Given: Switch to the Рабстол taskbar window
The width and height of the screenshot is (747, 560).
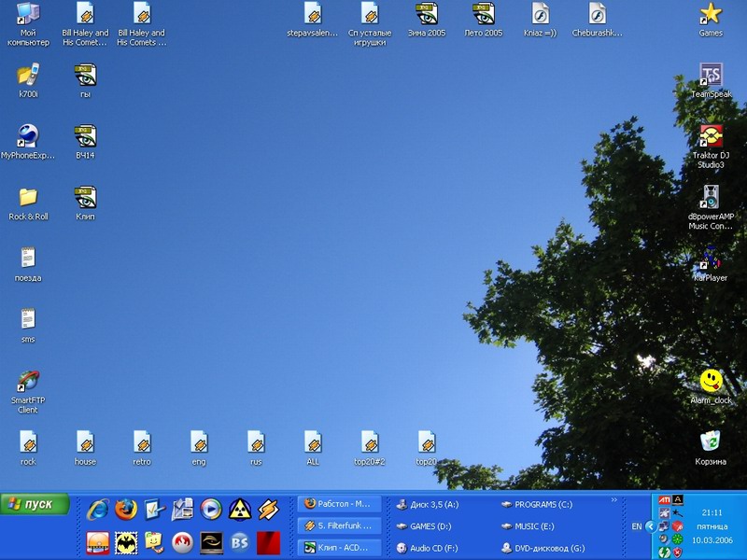Looking at the screenshot, I should point(339,503).
